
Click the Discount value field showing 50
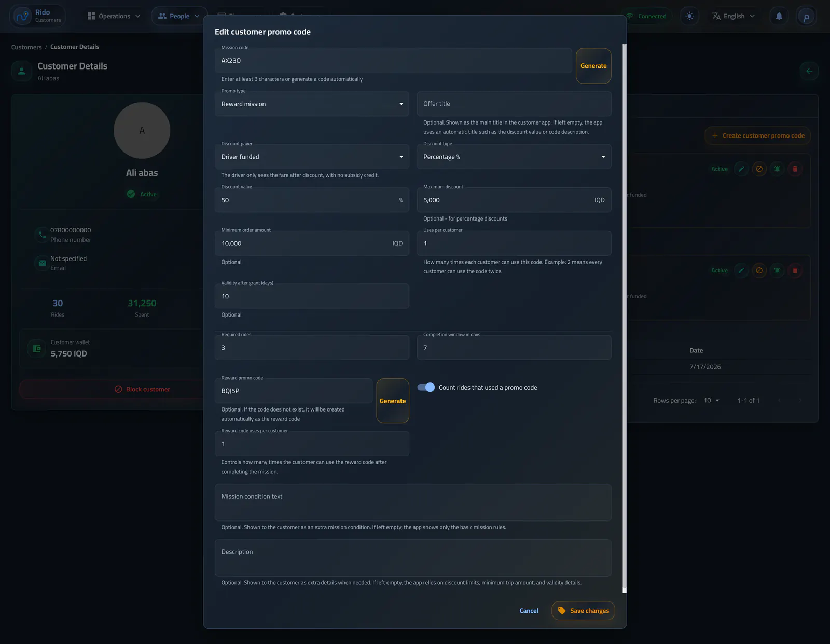click(x=312, y=200)
